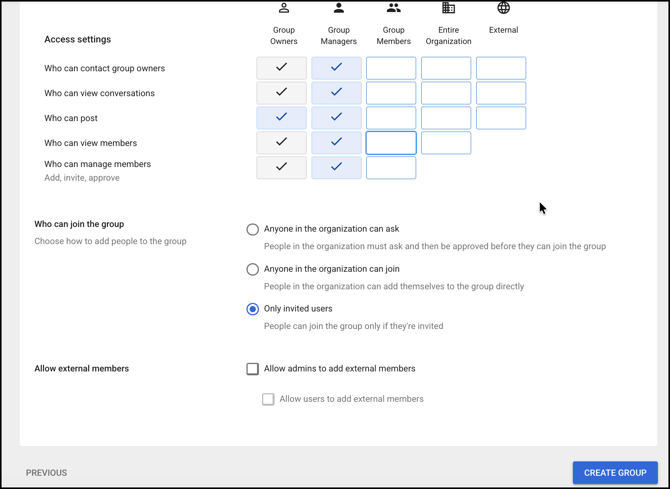Select Anyone in the organization can join

253,269
